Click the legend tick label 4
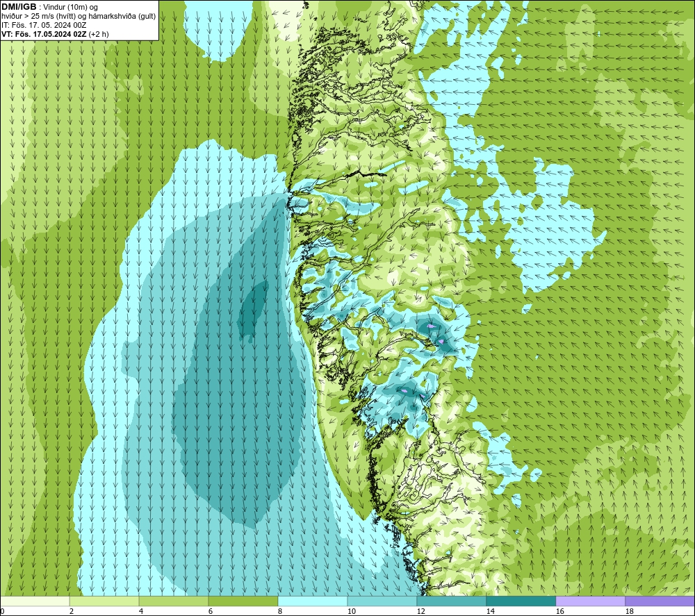The image size is (695, 616). [141, 612]
